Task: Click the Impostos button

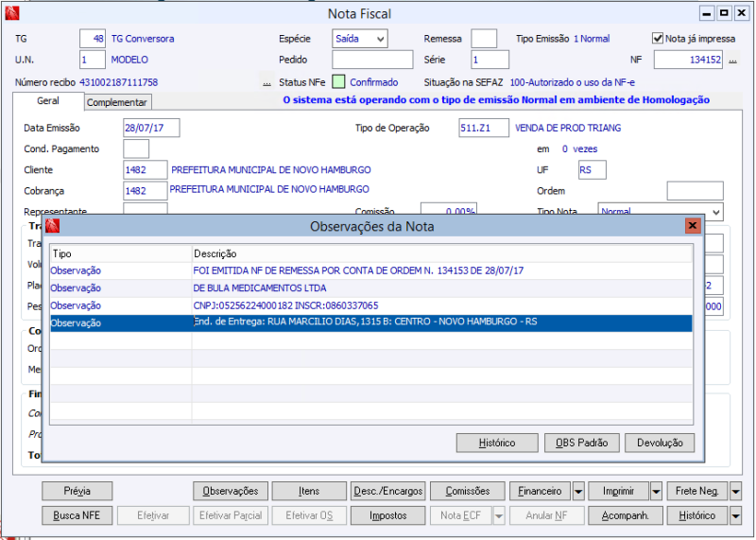Action: click(388, 515)
